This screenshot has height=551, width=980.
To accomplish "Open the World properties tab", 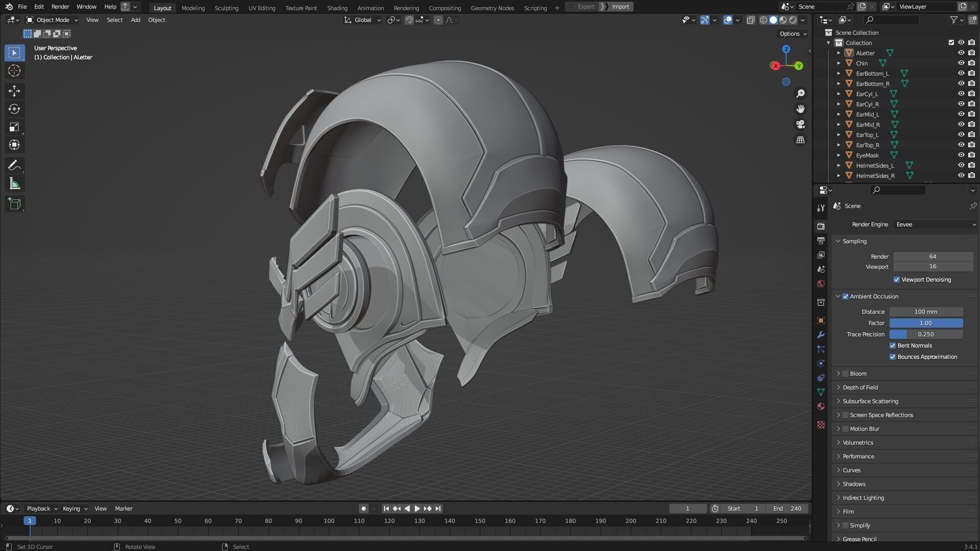I will (x=821, y=284).
